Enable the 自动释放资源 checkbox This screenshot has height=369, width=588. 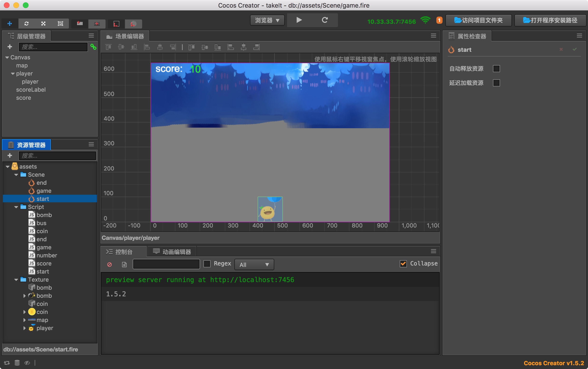point(496,69)
